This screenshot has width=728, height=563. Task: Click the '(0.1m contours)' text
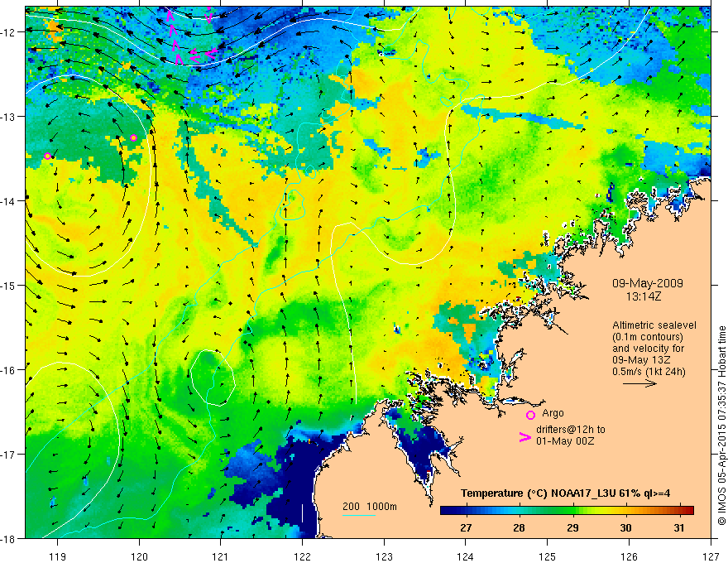click(648, 337)
